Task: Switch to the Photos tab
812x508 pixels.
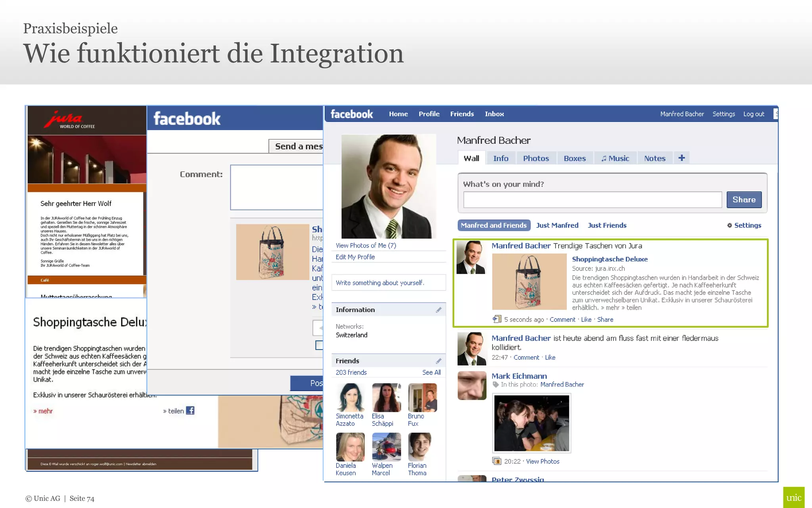Action: (536, 158)
